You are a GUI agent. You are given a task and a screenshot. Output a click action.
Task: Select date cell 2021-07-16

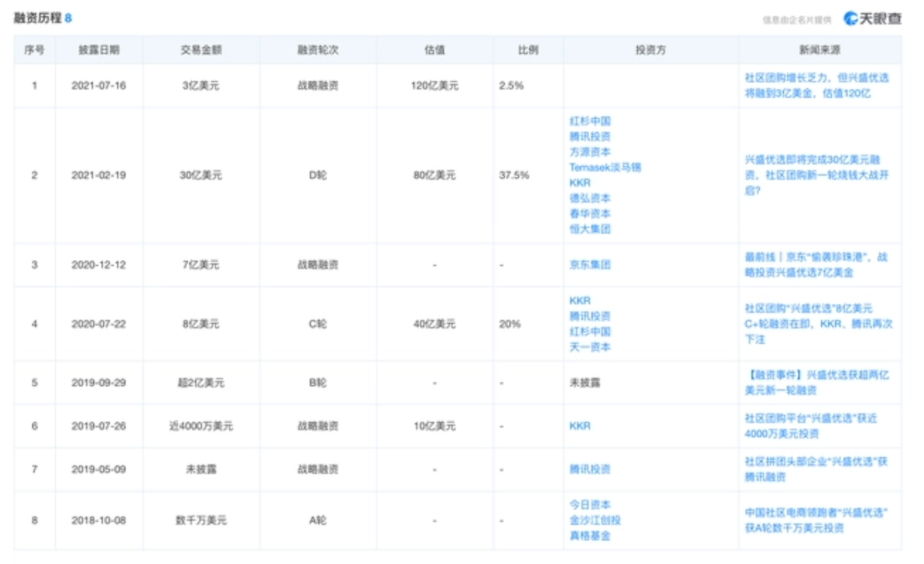[99, 85]
